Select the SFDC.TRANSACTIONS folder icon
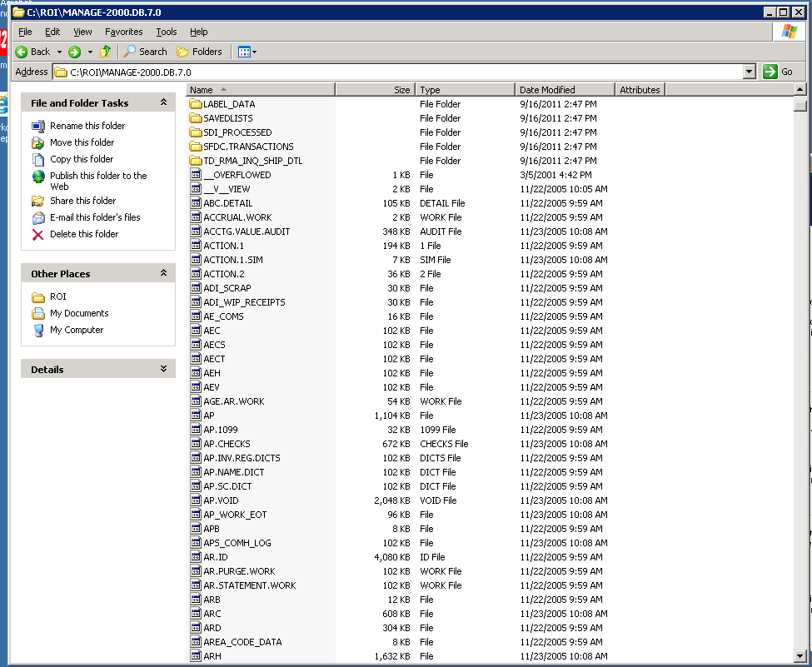Viewport: 812px width, 667px height. [x=195, y=147]
